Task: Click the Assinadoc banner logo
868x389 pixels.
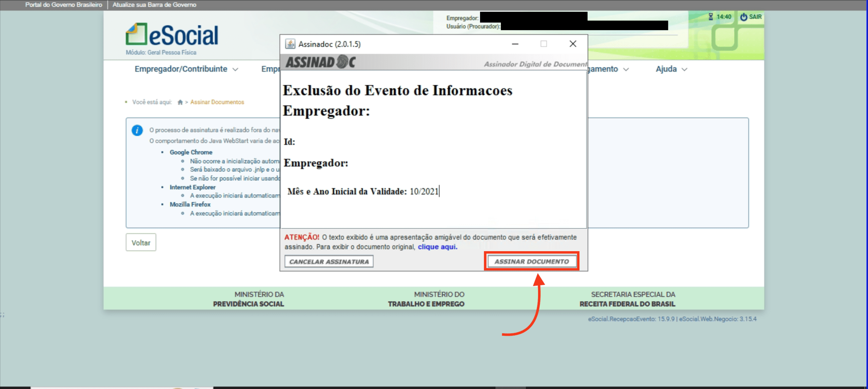Action: coord(320,62)
